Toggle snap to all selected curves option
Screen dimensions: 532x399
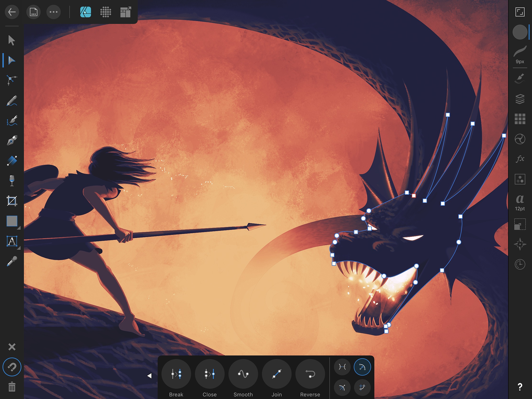pyautogui.click(x=342, y=387)
